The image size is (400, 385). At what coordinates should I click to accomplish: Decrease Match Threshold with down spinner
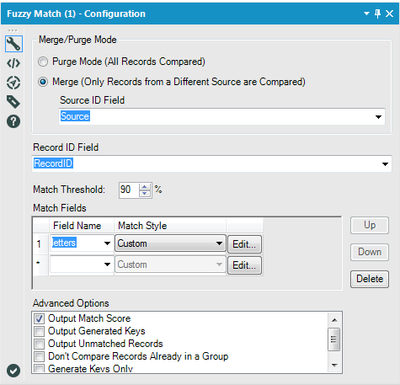pos(145,194)
